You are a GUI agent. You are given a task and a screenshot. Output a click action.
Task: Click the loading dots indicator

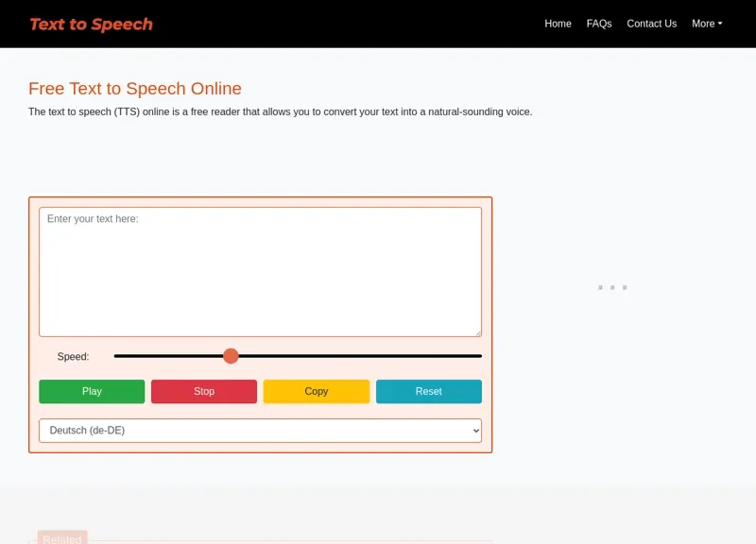pyautogui.click(x=613, y=286)
